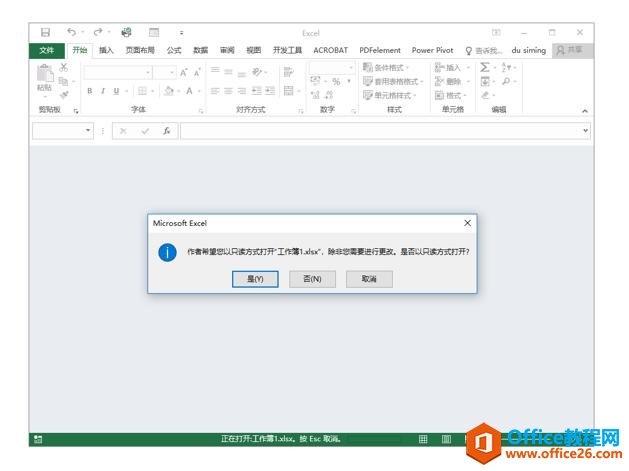Click the Font Color A icon
The height and width of the screenshot is (471, 629).
pos(189,91)
